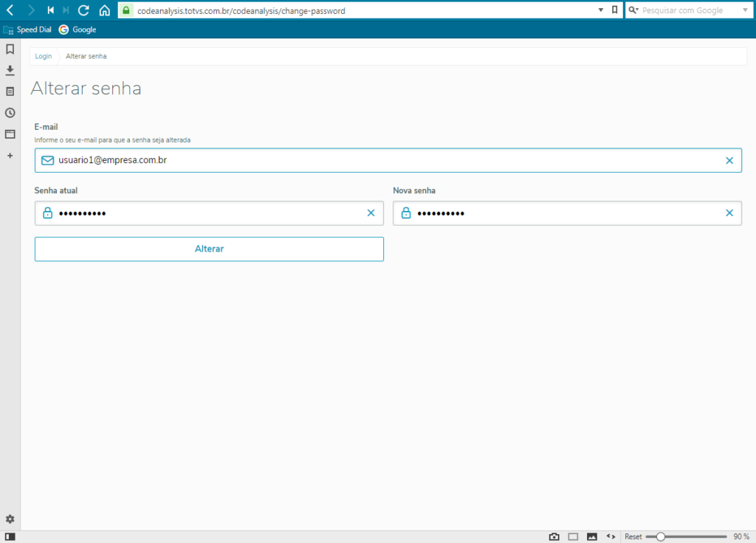Expand the search field history dropdown

pyautogui.click(x=745, y=10)
